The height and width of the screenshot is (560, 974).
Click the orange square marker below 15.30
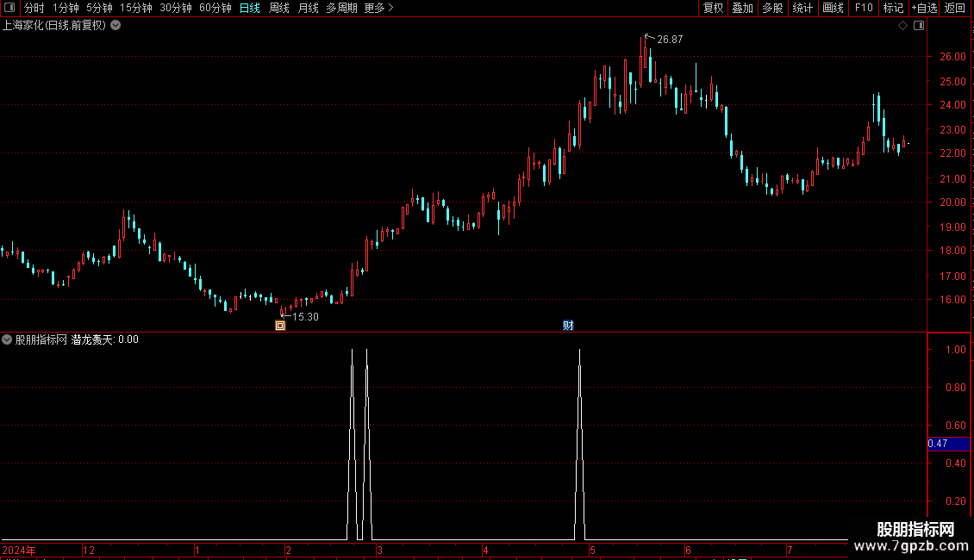tap(280, 326)
